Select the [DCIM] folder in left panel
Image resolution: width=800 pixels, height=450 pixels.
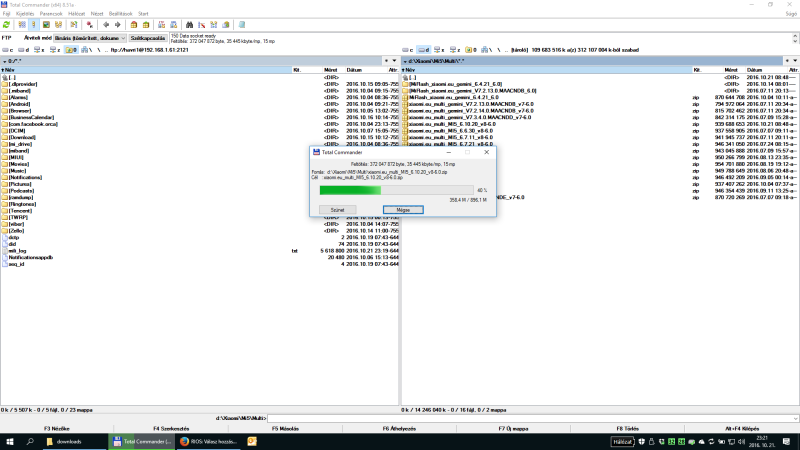coord(17,131)
